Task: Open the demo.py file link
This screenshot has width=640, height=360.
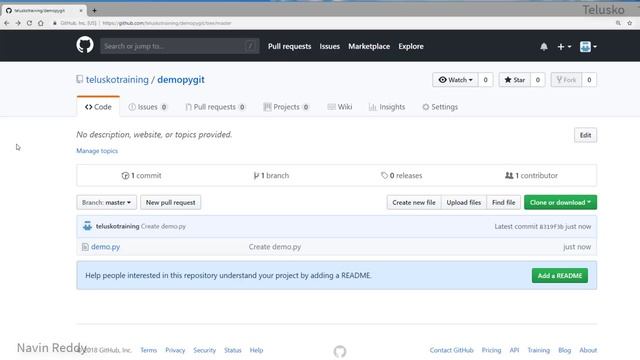Action: (x=105, y=247)
